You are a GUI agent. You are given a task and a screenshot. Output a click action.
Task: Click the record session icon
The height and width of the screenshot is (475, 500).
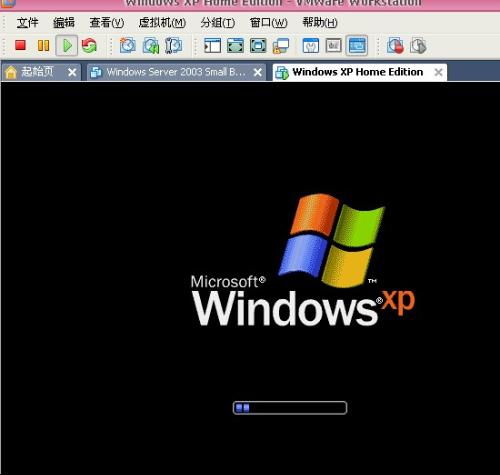[395, 45]
